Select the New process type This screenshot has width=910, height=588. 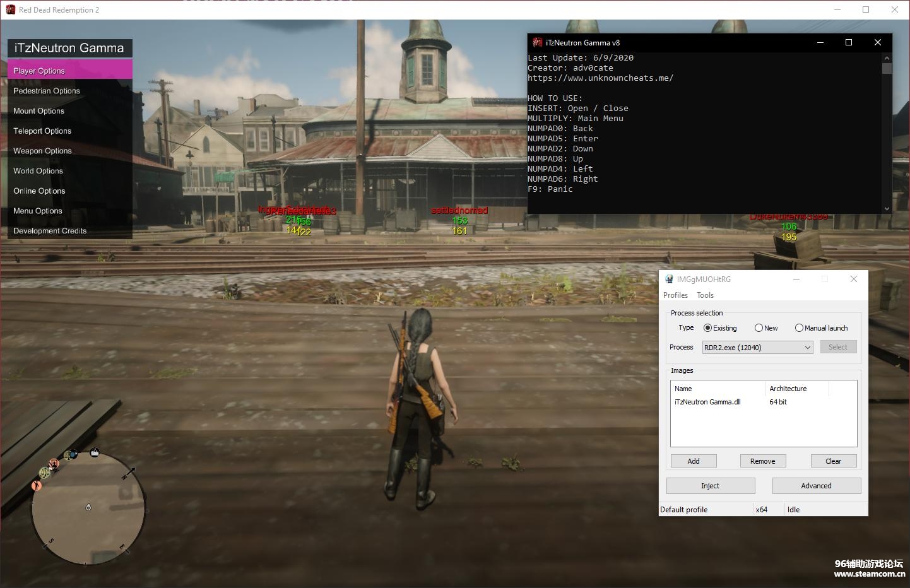pyautogui.click(x=766, y=328)
